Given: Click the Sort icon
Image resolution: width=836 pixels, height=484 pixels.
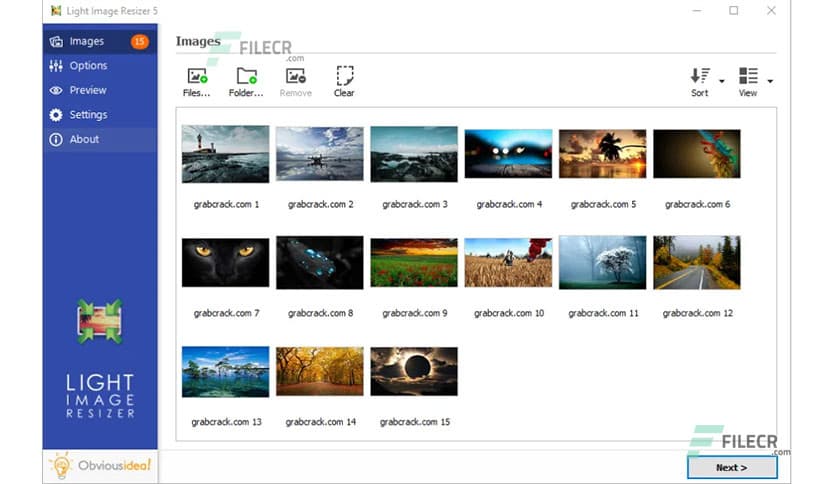Looking at the screenshot, I should 700,76.
